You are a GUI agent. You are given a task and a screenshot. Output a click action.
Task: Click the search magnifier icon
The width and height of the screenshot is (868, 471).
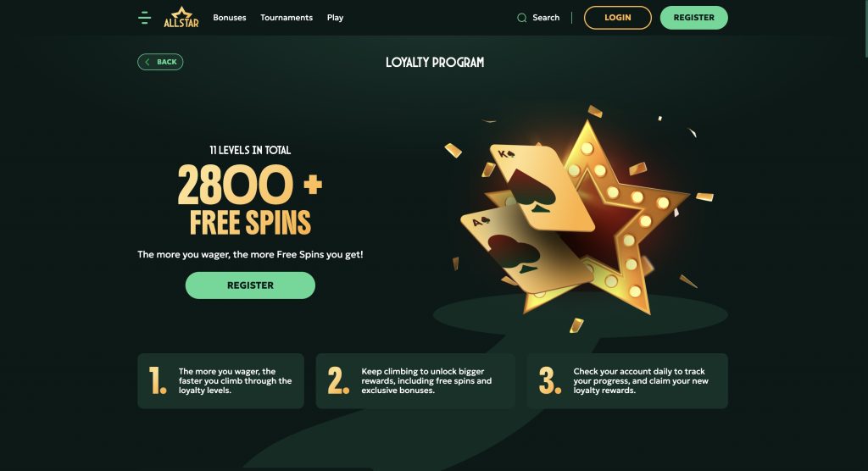(x=521, y=18)
